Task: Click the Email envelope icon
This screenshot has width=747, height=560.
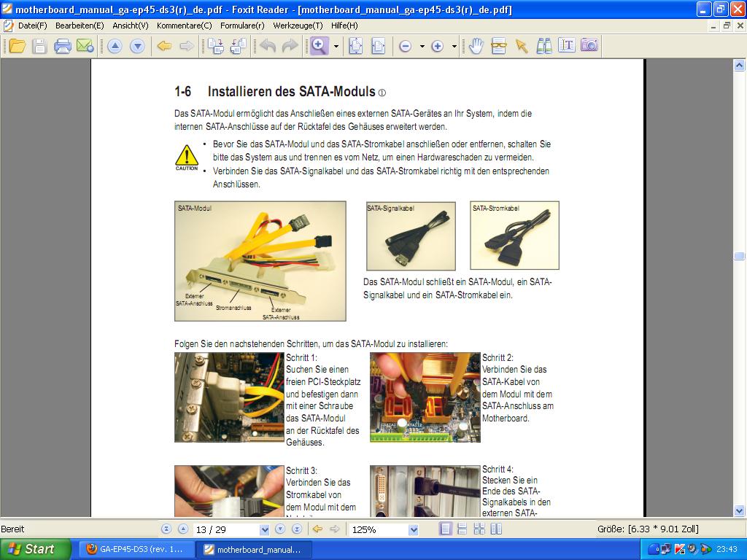Action: click(85, 46)
